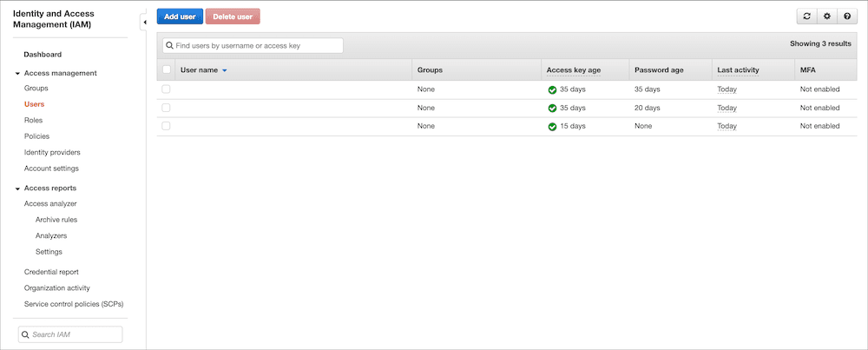Open the settings gear icon
This screenshot has width=868, height=350.
(827, 17)
